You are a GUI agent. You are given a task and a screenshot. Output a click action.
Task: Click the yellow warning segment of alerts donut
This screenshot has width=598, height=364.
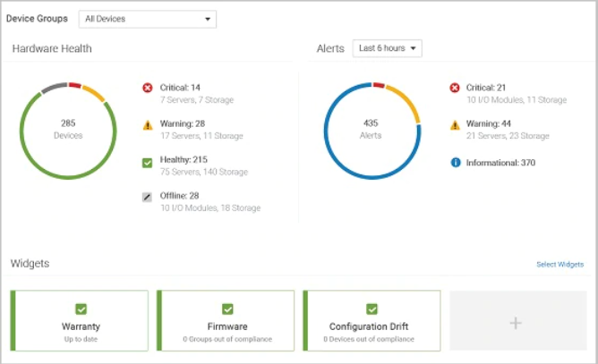[x=406, y=99]
